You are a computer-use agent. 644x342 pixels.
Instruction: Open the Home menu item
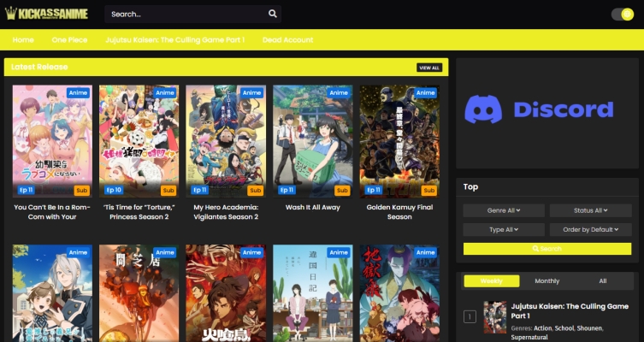23,40
